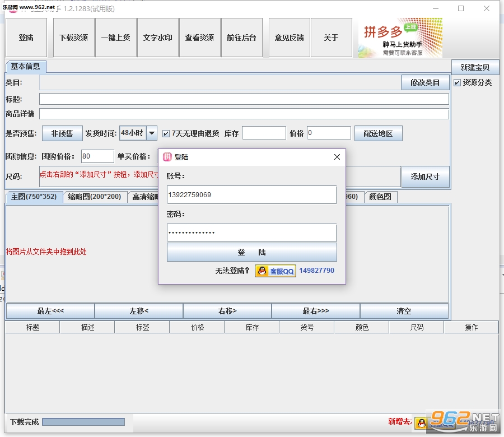Click the 最右>>> button

[316, 311]
